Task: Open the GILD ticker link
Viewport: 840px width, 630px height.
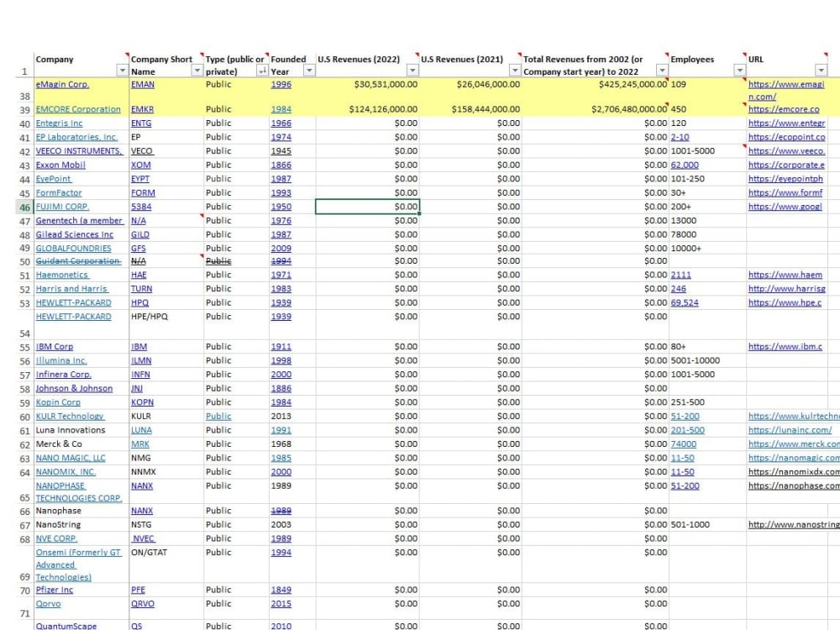Action: pyautogui.click(x=140, y=234)
